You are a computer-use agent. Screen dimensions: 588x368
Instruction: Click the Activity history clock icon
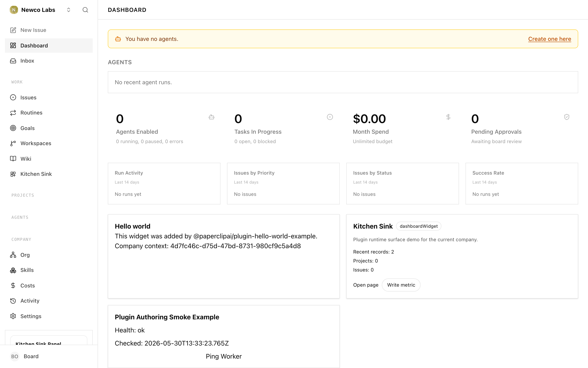(13, 301)
